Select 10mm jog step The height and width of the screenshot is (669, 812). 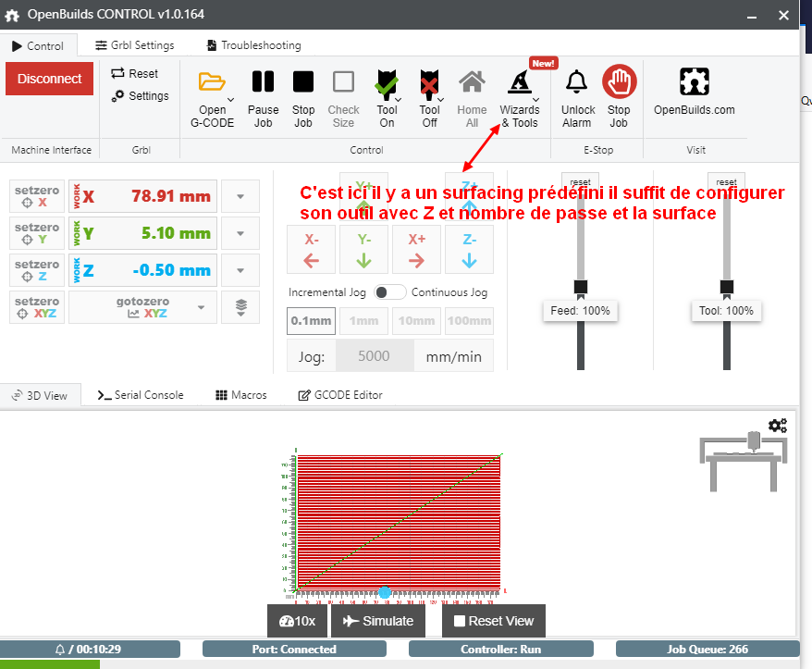coord(416,321)
